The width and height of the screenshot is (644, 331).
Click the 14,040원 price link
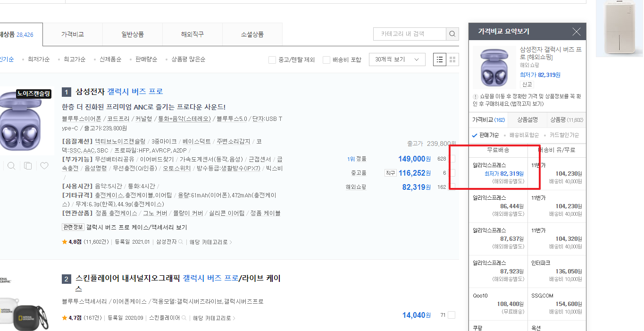(x=416, y=315)
